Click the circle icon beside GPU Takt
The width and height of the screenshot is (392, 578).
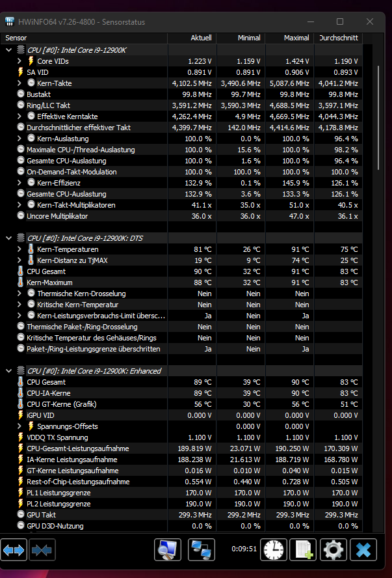pos(21,514)
